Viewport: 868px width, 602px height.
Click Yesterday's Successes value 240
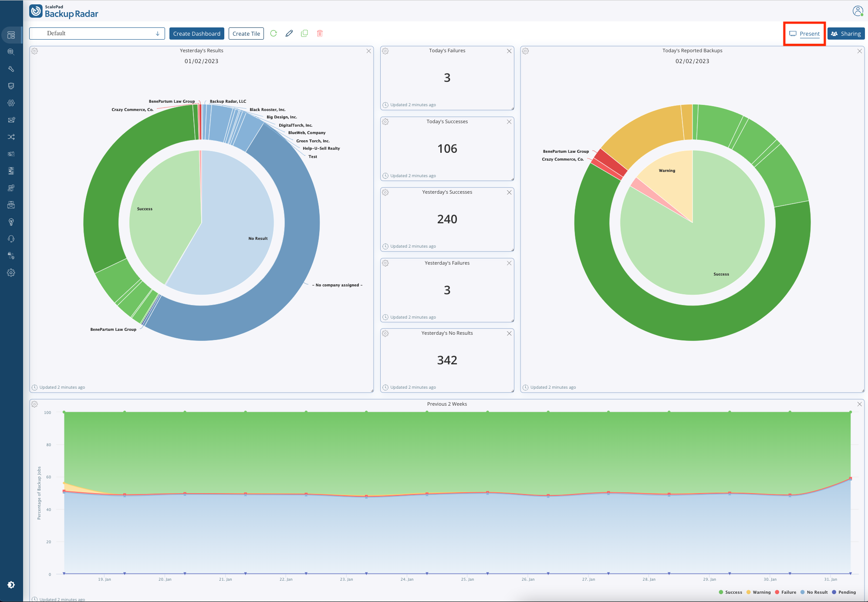pos(447,219)
